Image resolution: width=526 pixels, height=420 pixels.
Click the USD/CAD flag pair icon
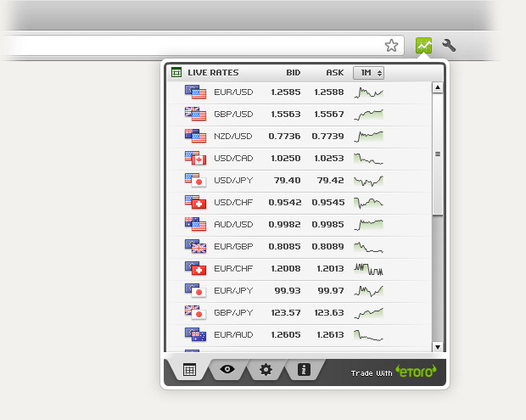point(196,159)
